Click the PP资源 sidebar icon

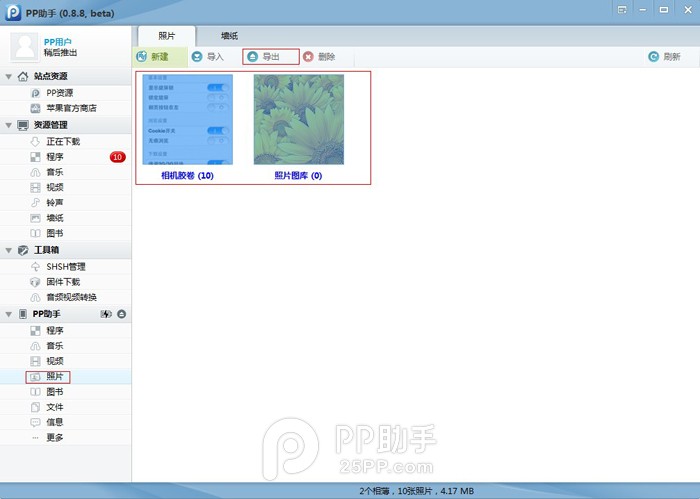click(x=35, y=93)
